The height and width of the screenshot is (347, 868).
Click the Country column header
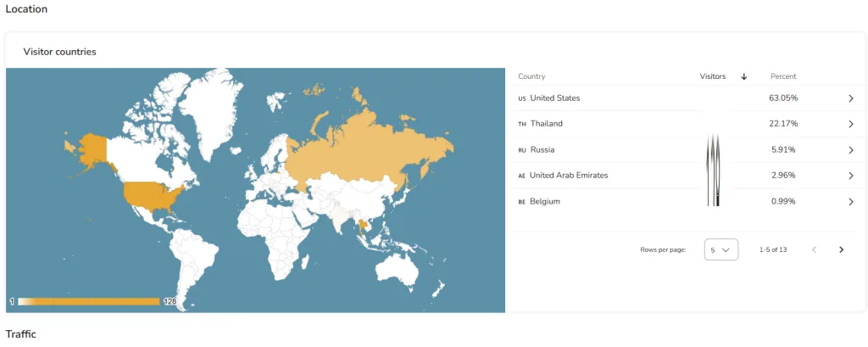click(531, 76)
